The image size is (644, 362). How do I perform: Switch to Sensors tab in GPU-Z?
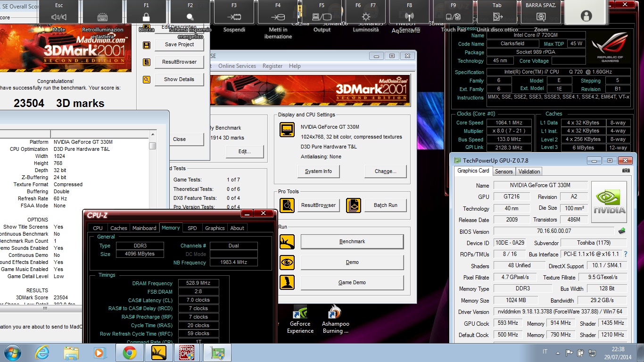(x=504, y=171)
